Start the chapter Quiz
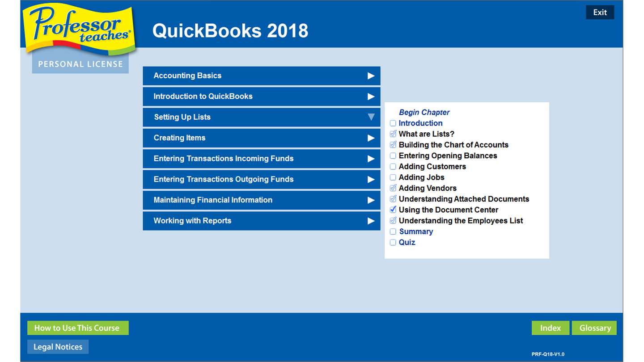 point(407,243)
